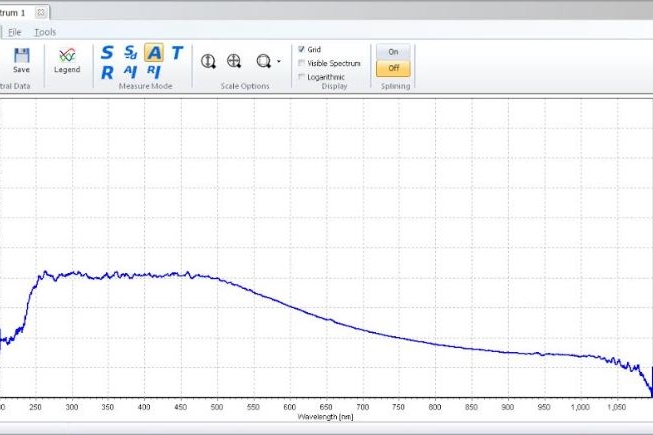653x435 pixels.
Task: Turn splining On
Action: [x=393, y=52]
